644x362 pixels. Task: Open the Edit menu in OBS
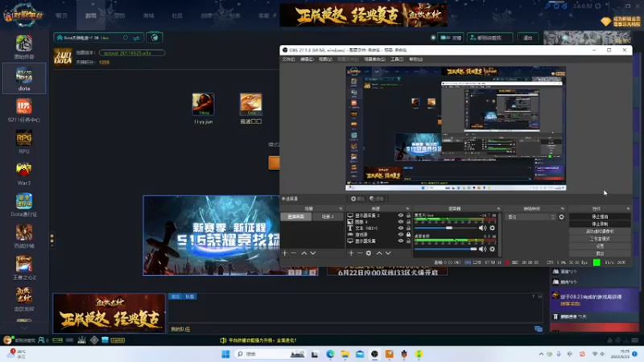pyautogui.click(x=307, y=59)
